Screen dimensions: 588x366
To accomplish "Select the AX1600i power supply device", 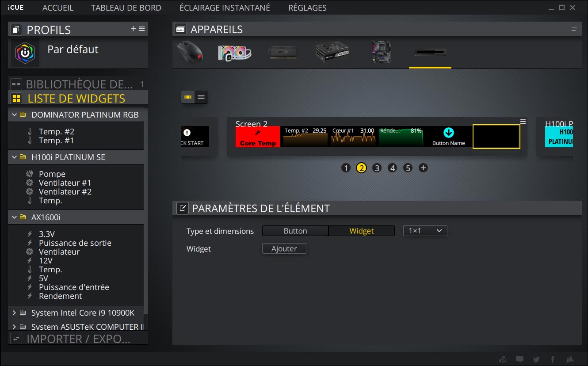I will tap(332, 53).
